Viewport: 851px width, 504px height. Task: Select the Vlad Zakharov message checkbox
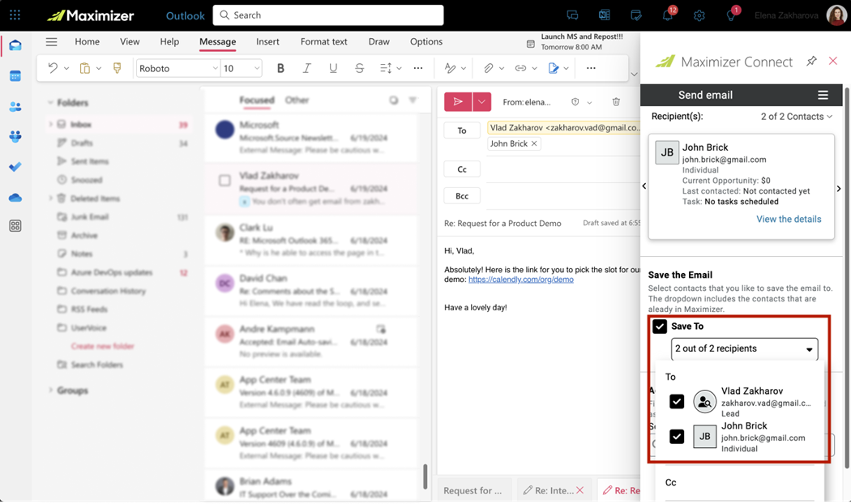coord(225,181)
